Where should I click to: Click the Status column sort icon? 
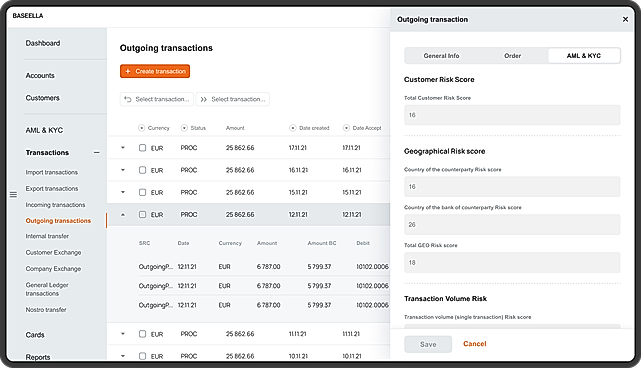click(184, 128)
